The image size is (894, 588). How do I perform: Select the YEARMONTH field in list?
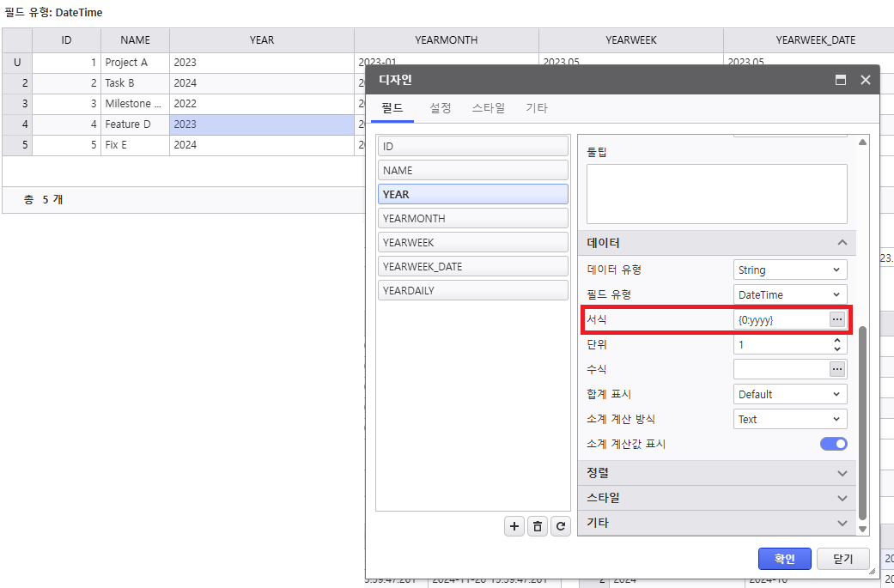click(x=473, y=218)
